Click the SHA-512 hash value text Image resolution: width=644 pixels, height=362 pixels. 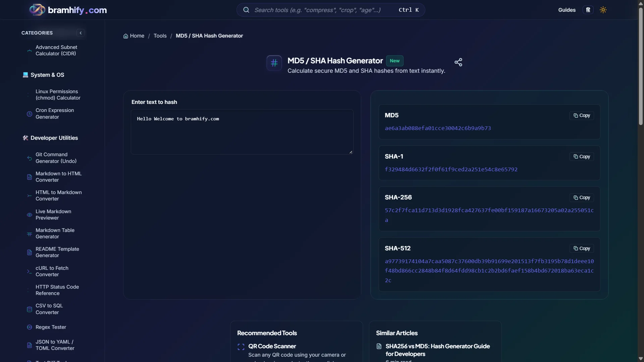[489, 271]
